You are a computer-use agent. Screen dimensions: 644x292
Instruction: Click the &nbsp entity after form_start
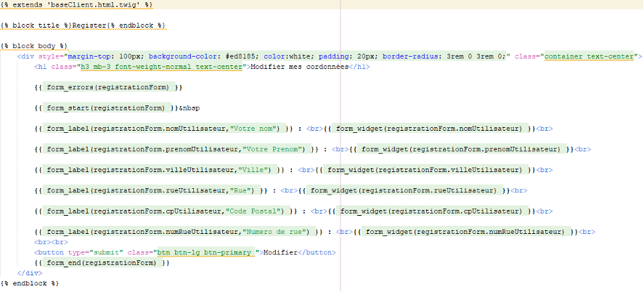189,108
